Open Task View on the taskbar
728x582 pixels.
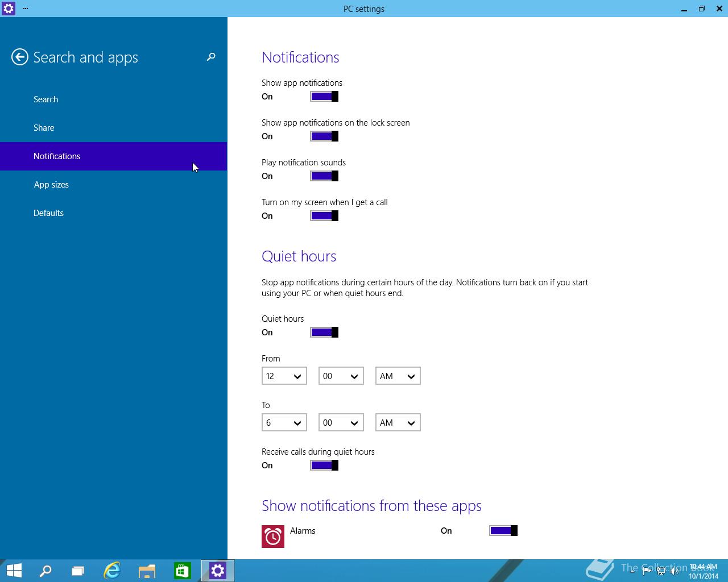coord(78,571)
